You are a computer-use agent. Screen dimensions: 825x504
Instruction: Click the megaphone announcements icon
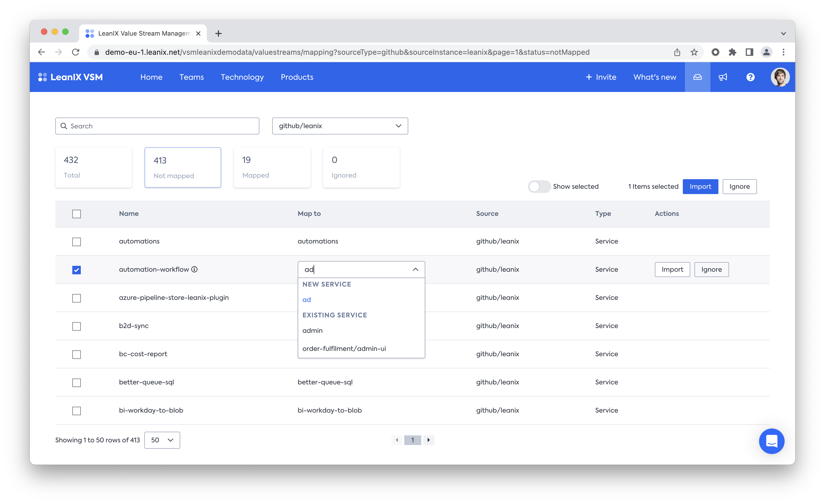click(723, 77)
